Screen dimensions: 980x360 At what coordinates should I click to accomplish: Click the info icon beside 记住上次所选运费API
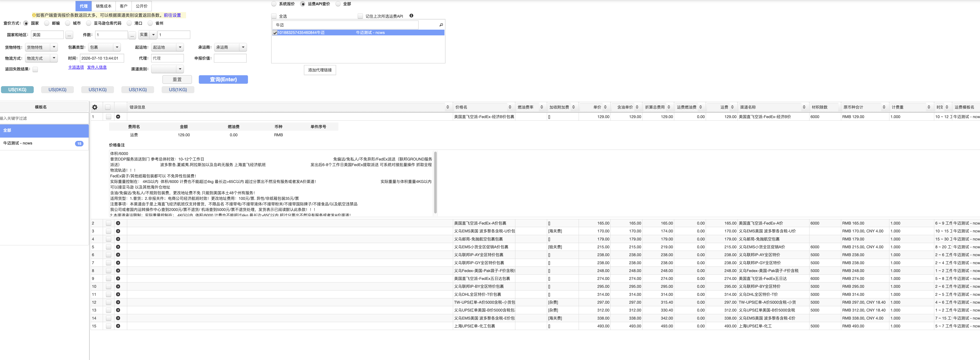pos(411,16)
